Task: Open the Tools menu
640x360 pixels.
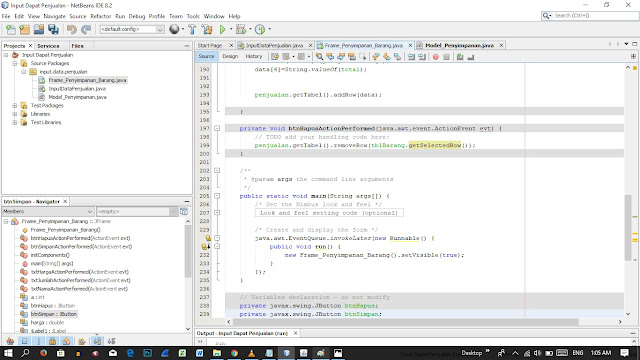Action: [193, 16]
